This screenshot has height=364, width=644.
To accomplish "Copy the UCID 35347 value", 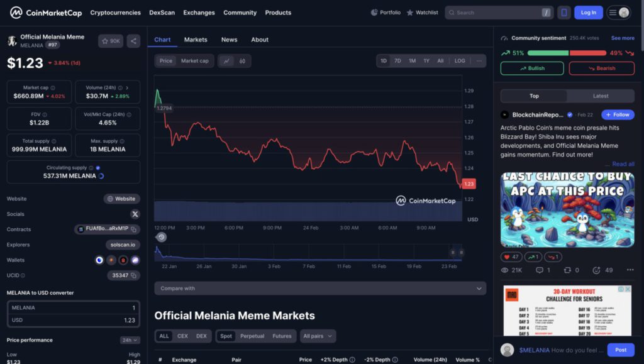I will pyautogui.click(x=134, y=275).
